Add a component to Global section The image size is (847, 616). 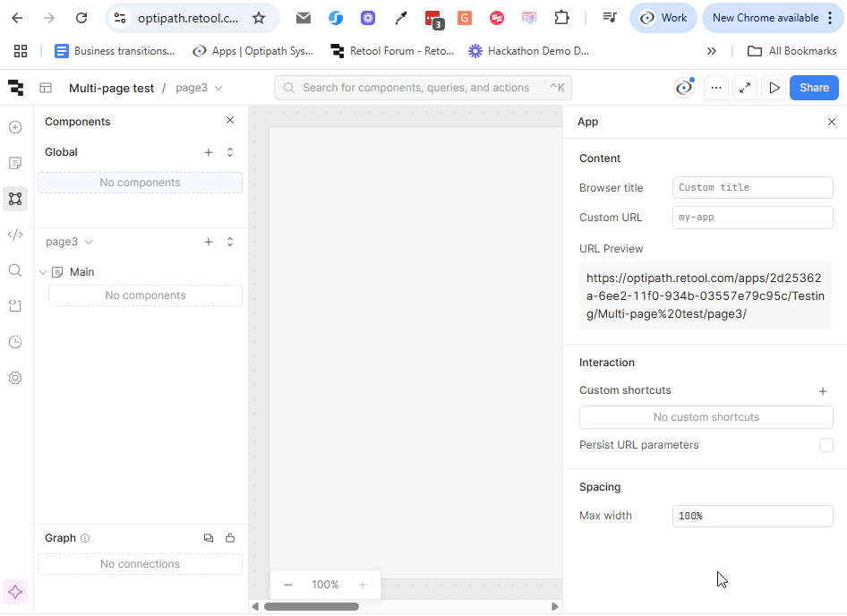209,152
